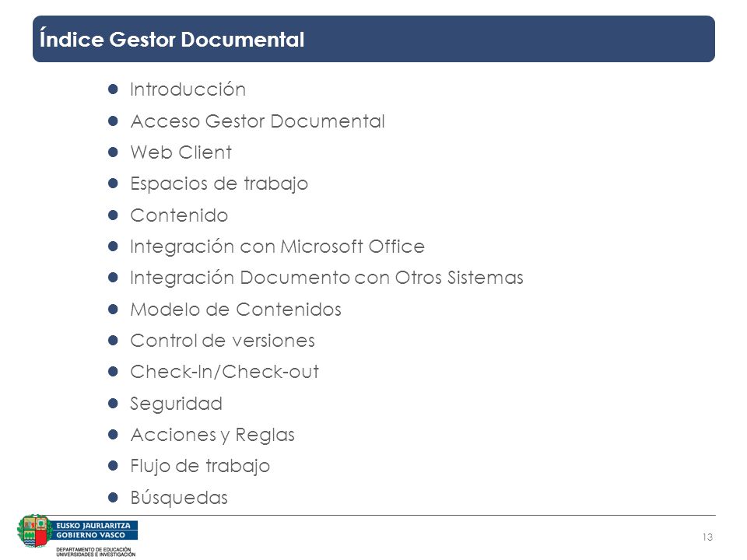Select the Introducción index entry

(x=188, y=89)
